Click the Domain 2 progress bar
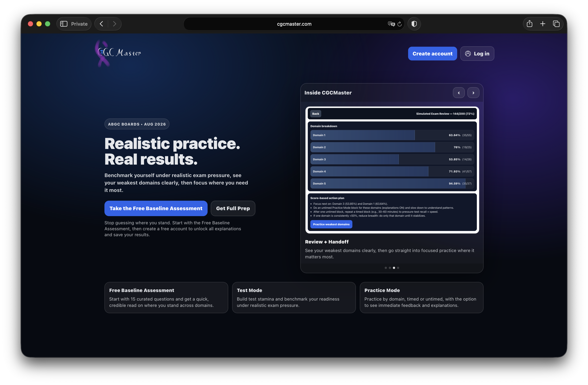 (392, 147)
